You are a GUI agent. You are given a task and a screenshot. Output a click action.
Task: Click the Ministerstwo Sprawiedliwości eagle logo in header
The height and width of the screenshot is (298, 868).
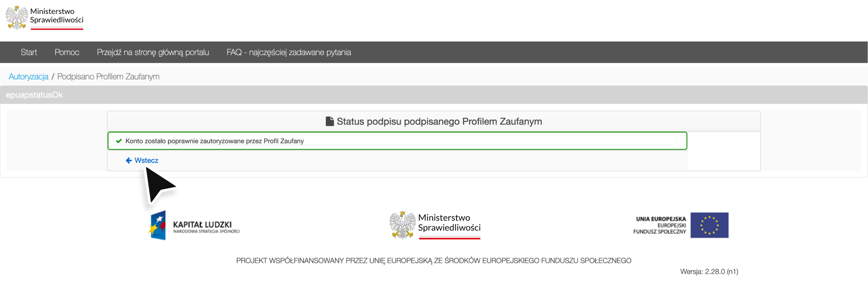coord(16,18)
